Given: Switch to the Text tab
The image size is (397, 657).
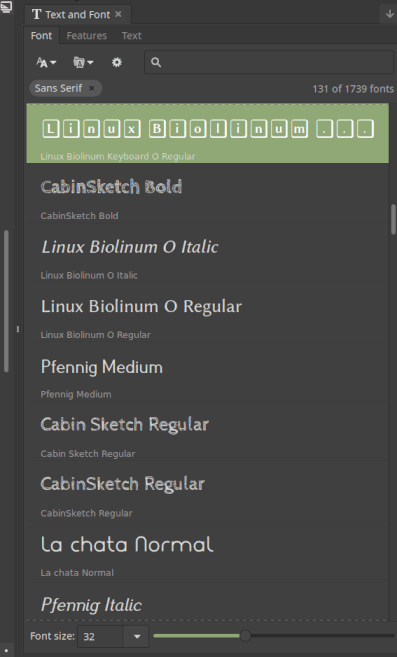Looking at the screenshot, I should (x=132, y=36).
